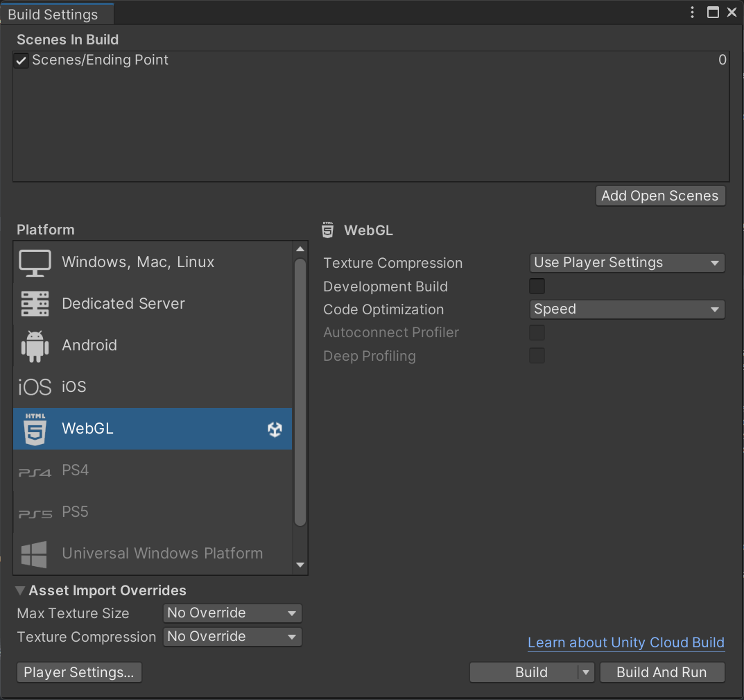744x700 pixels.
Task: Click the platform list scroll-up arrow
Action: point(300,249)
